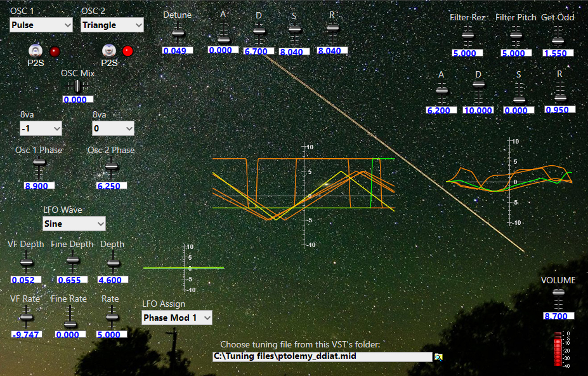
Task: Click the VF Rate slider
Action: pos(26,317)
